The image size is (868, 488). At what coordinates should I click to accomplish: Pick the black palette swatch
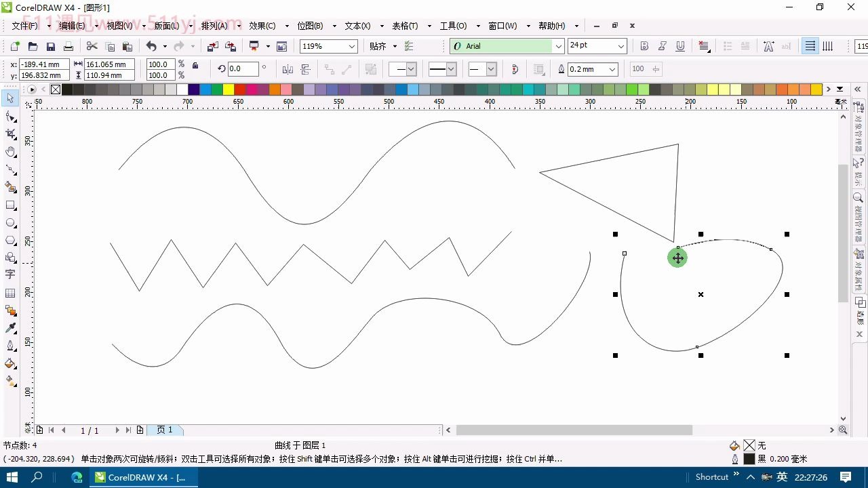[x=67, y=89]
